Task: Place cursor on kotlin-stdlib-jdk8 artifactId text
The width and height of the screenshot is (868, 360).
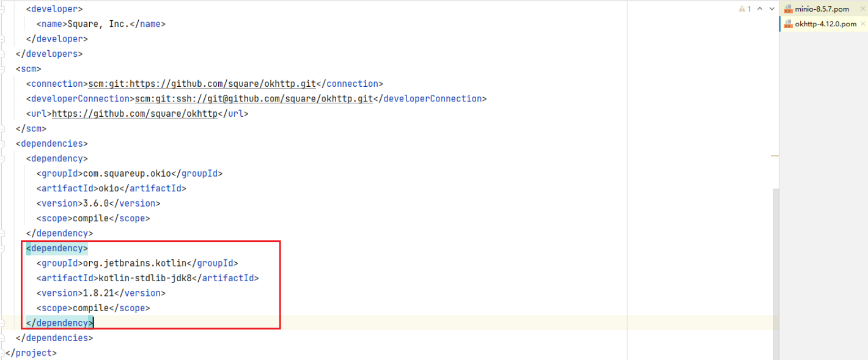Action: [145, 278]
